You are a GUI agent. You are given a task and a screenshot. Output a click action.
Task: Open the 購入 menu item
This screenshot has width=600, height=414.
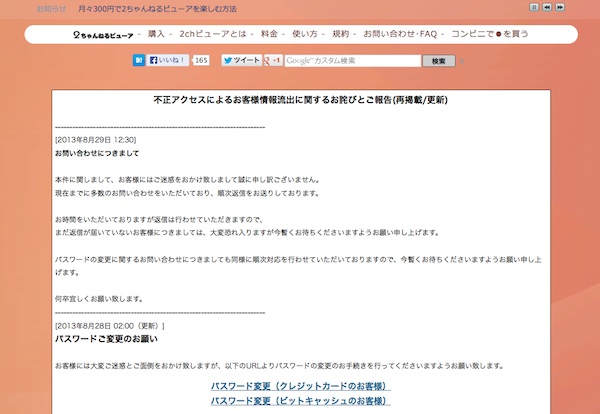(x=157, y=34)
